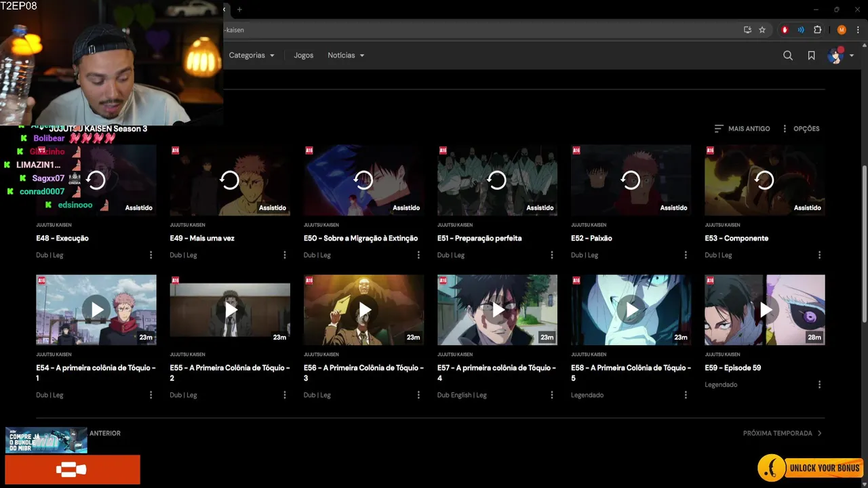Image resolution: width=868 pixels, height=488 pixels.
Task: Open the orange Chrome profile avatar
Action: (x=842, y=30)
